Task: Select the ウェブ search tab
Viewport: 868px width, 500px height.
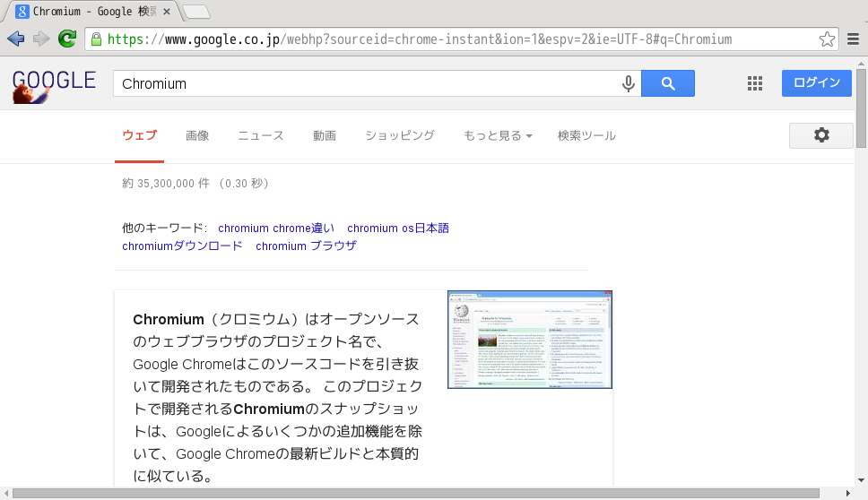Action: pyautogui.click(x=140, y=135)
